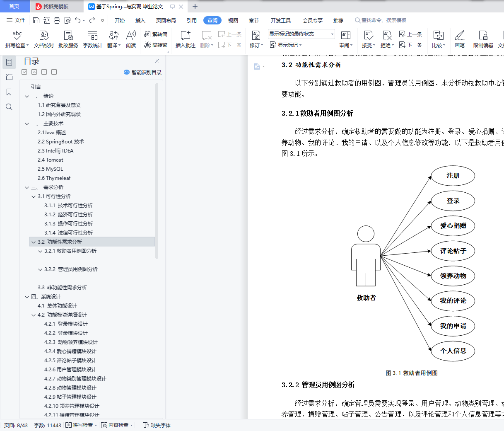
Task: Click the save document icon
Action: click(x=36, y=20)
